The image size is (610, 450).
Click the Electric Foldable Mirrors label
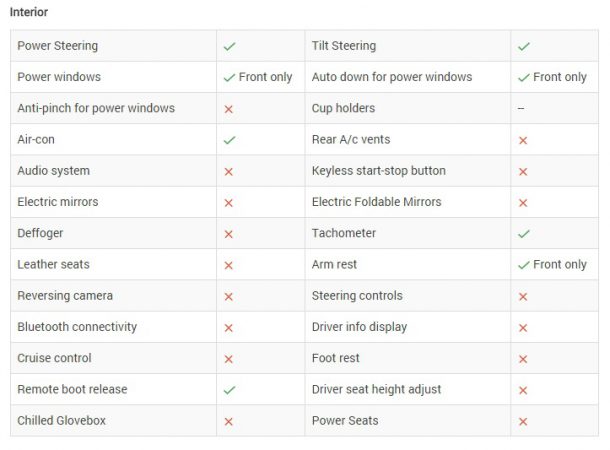click(376, 202)
